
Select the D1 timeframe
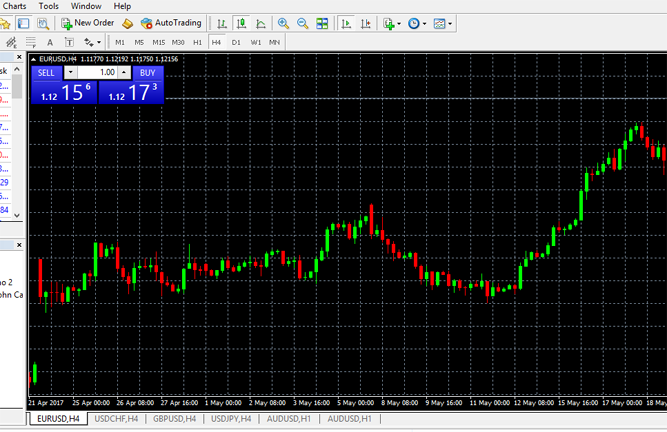click(x=236, y=43)
